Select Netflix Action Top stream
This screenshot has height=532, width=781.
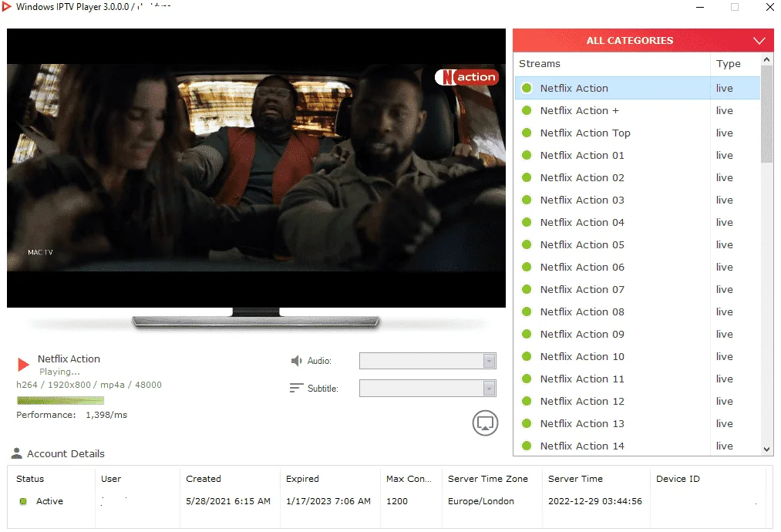click(x=638, y=133)
